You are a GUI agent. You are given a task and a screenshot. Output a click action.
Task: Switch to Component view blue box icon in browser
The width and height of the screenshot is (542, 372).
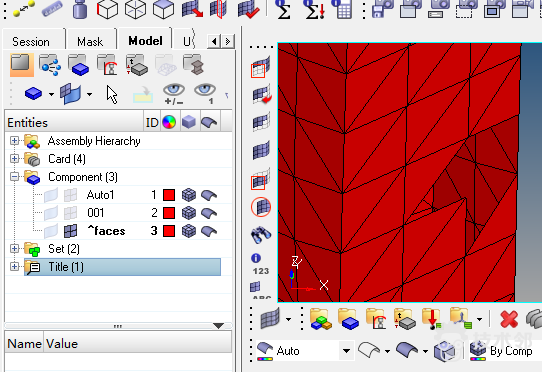79,65
